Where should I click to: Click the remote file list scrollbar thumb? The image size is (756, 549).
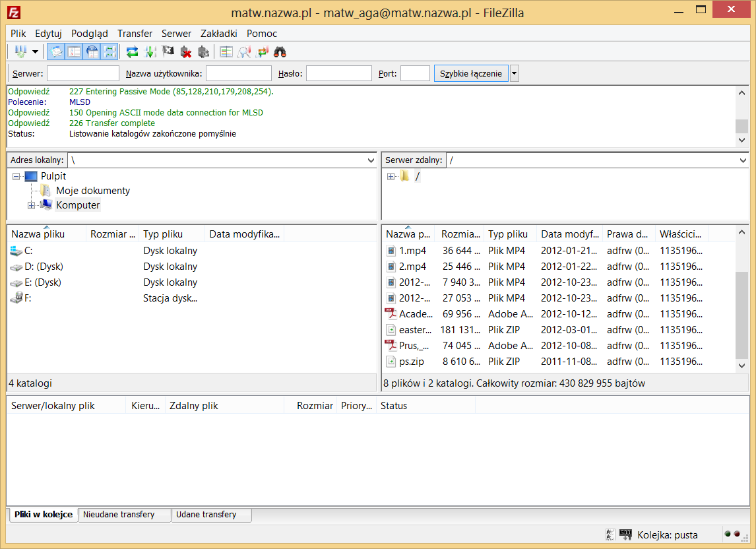741,315
